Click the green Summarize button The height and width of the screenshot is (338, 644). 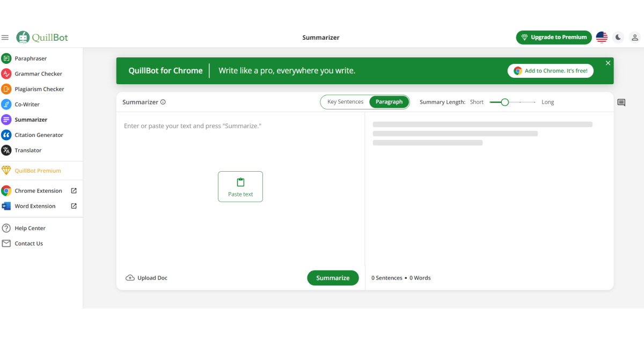click(x=333, y=278)
